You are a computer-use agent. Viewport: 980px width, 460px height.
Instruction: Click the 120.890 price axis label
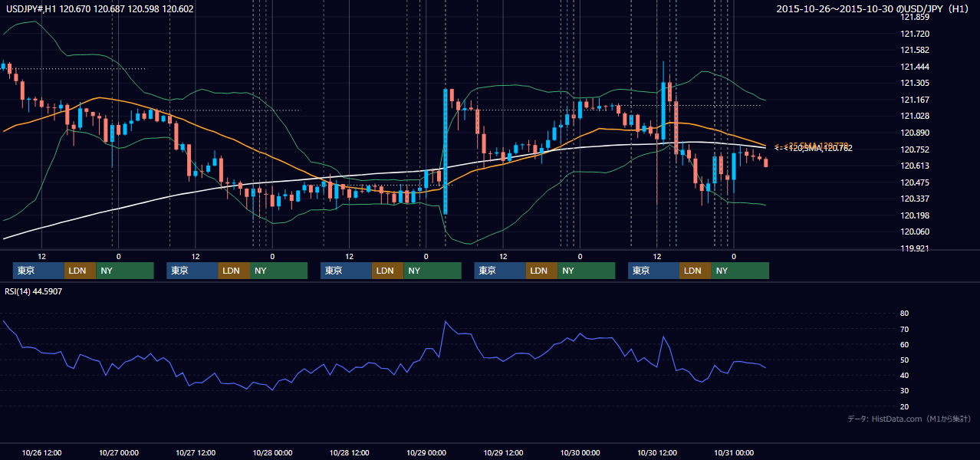[x=915, y=133]
